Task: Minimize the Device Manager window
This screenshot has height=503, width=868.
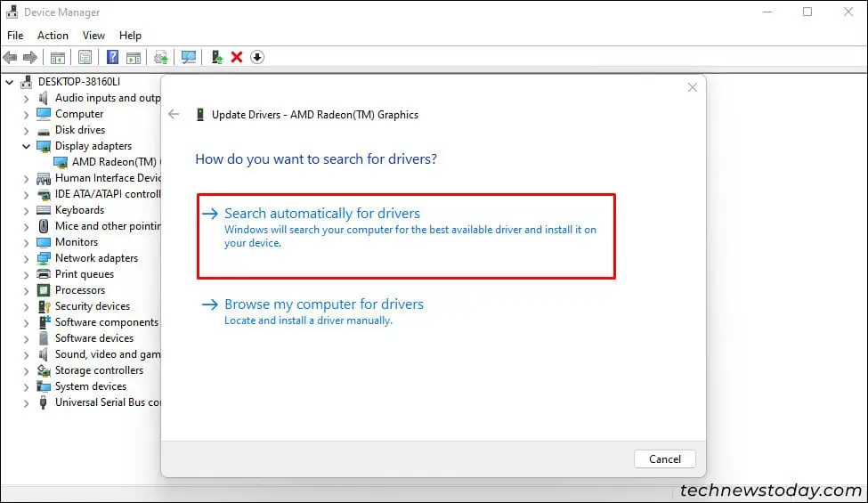Action: [x=767, y=12]
